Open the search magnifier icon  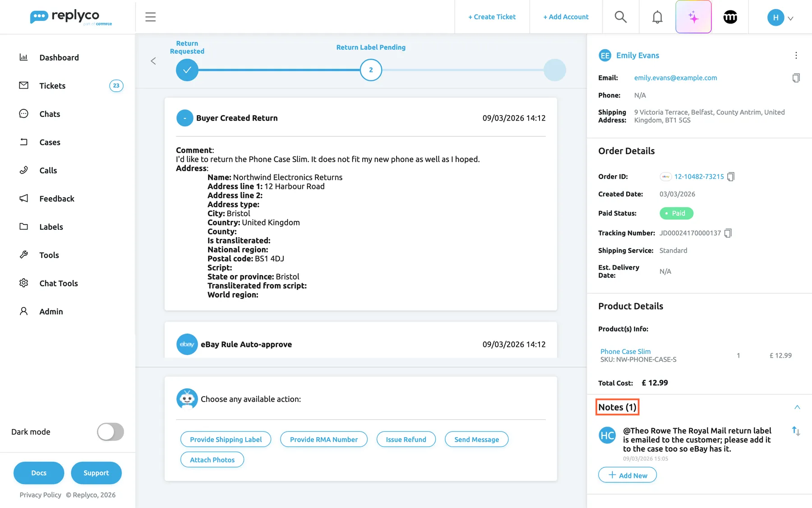[x=621, y=17]
